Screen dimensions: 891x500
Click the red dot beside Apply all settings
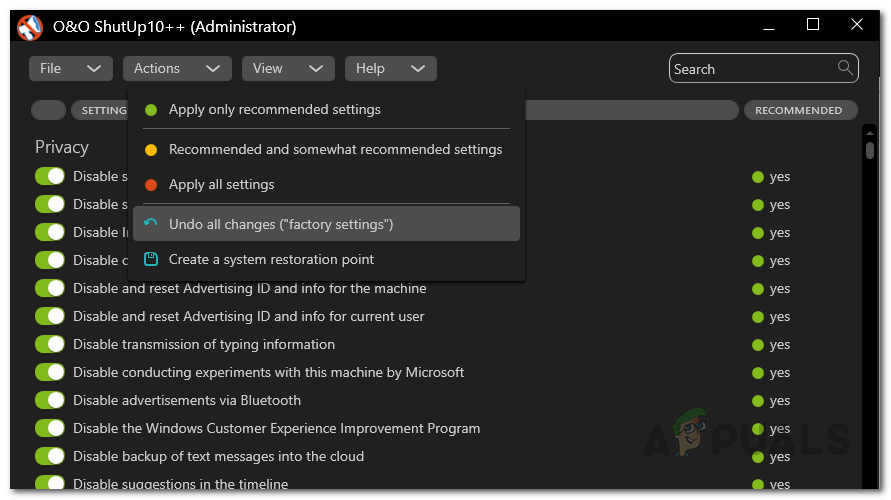[x=151, y=185]
